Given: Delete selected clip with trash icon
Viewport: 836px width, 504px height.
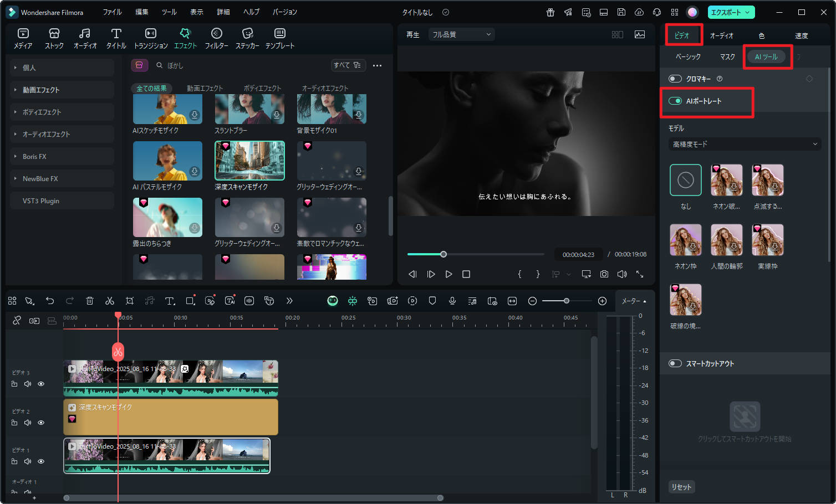Looking at the screenshot, I should (90, 301).
